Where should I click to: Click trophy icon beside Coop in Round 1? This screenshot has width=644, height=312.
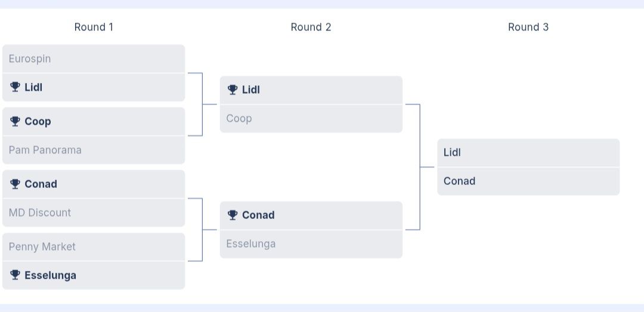click(x=16, y=122)
